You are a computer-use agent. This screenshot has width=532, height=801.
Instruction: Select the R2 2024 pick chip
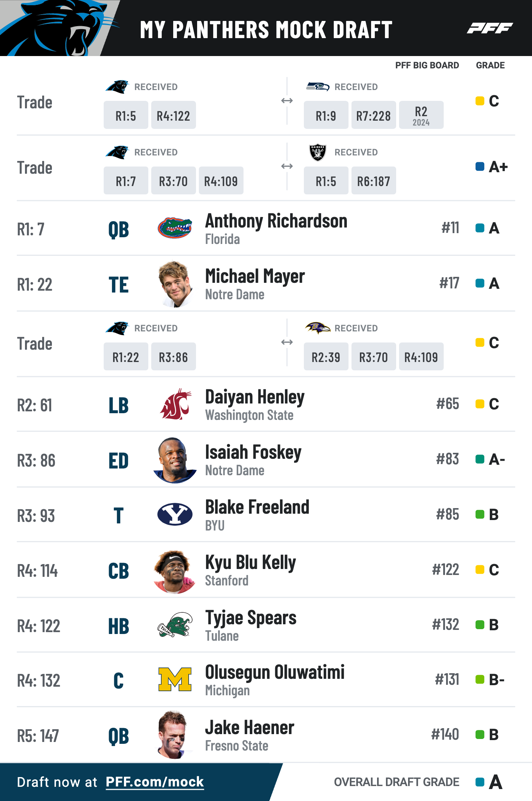421,115
